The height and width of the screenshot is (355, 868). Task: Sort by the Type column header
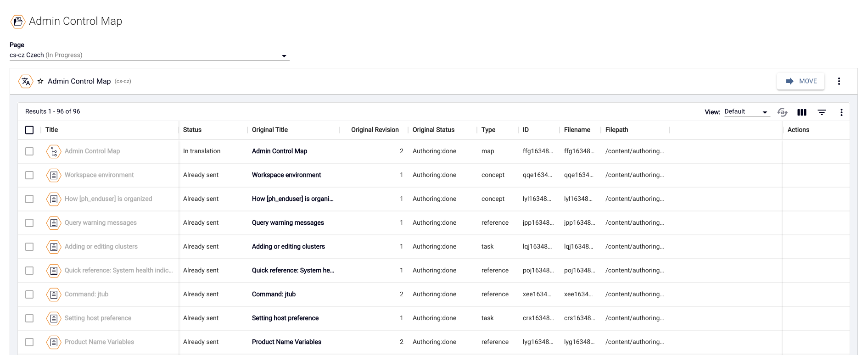pyautogui.click(x=488, y=130)
